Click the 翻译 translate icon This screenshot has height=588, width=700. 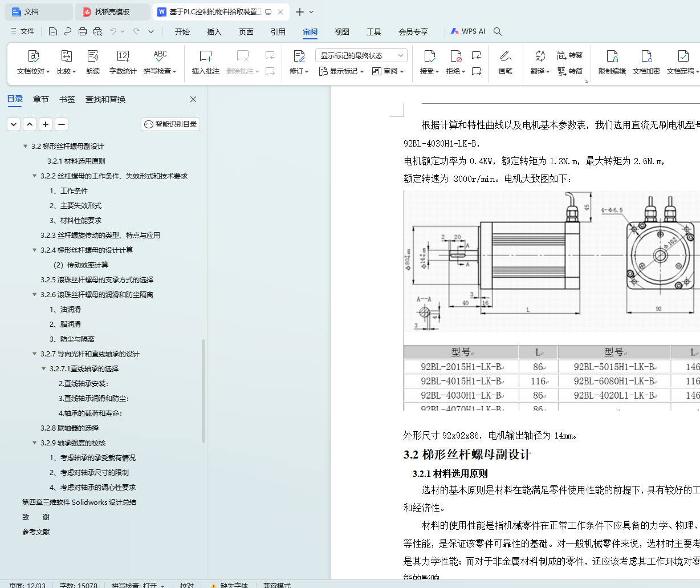(540, 56)
